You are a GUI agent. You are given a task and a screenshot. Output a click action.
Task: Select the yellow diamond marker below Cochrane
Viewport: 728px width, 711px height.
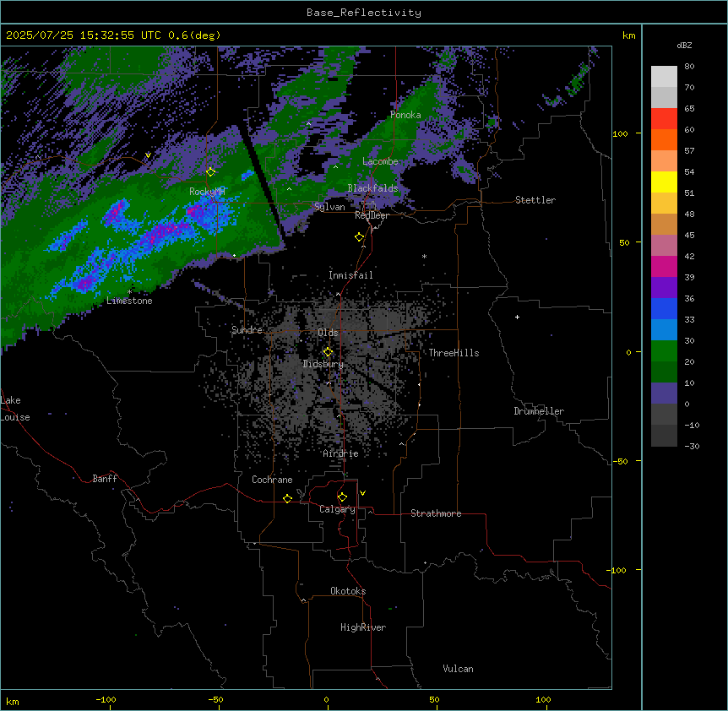pyautogui.click(x=287, y=498)
